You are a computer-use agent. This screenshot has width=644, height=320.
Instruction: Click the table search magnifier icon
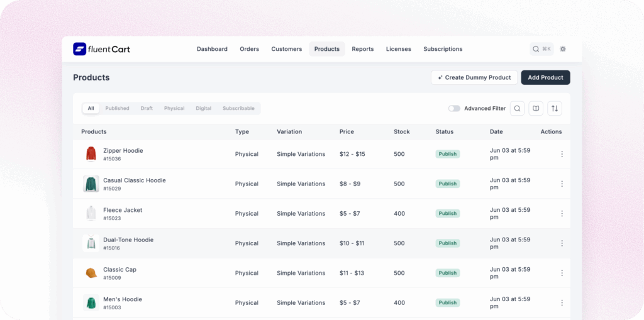click(517, 108)
